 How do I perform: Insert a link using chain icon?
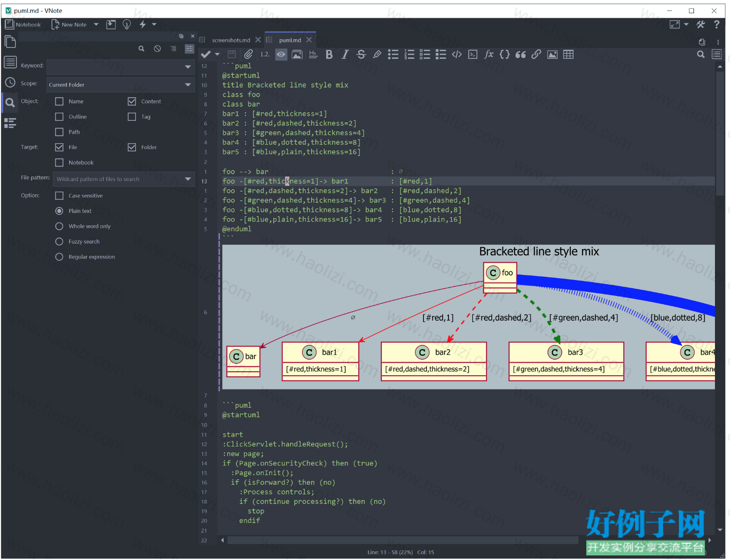(536, 55)
